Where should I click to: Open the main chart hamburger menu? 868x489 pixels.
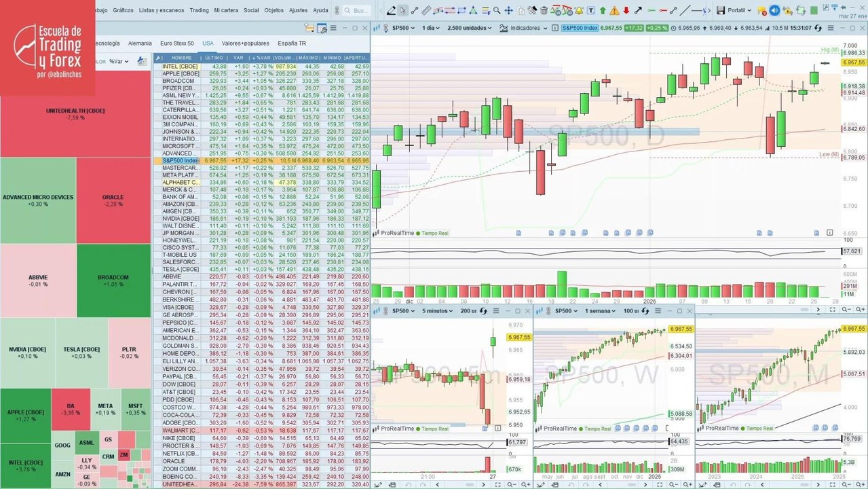tap(830, 28)
